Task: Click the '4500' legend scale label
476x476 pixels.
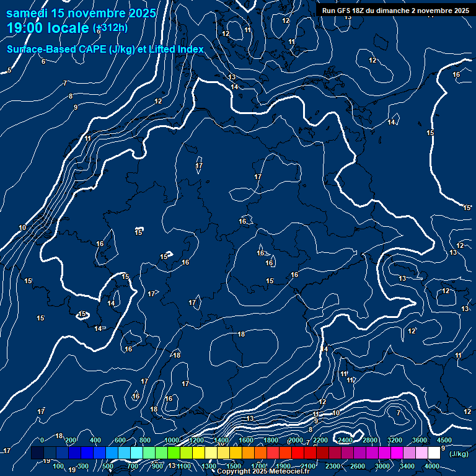Action: (x=444, y=440)
